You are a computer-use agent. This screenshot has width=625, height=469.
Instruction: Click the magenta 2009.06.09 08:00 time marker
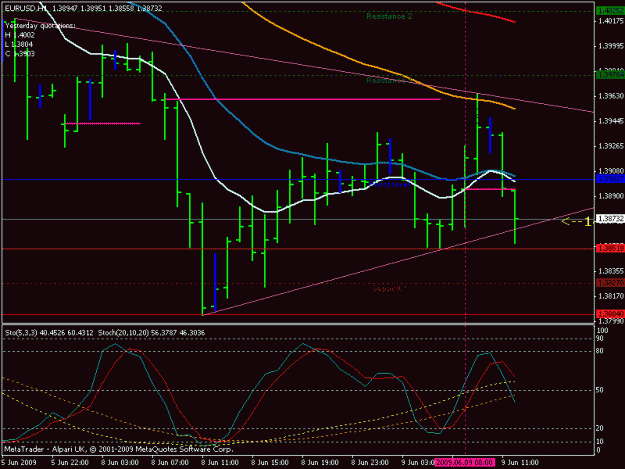click(x=465, y=463)
